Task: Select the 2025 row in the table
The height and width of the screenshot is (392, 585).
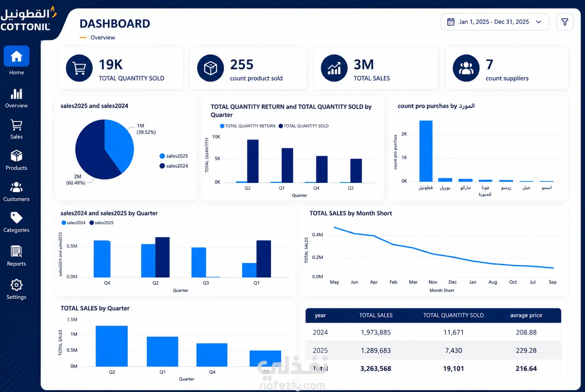Action: coord(433,350)
